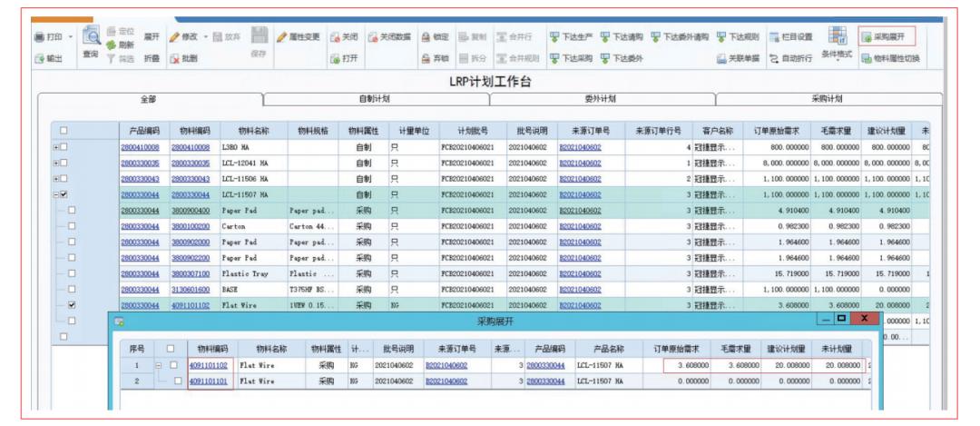Open material code link 3130601600
This screenshot has width=980, height=426.
(191, 290)
